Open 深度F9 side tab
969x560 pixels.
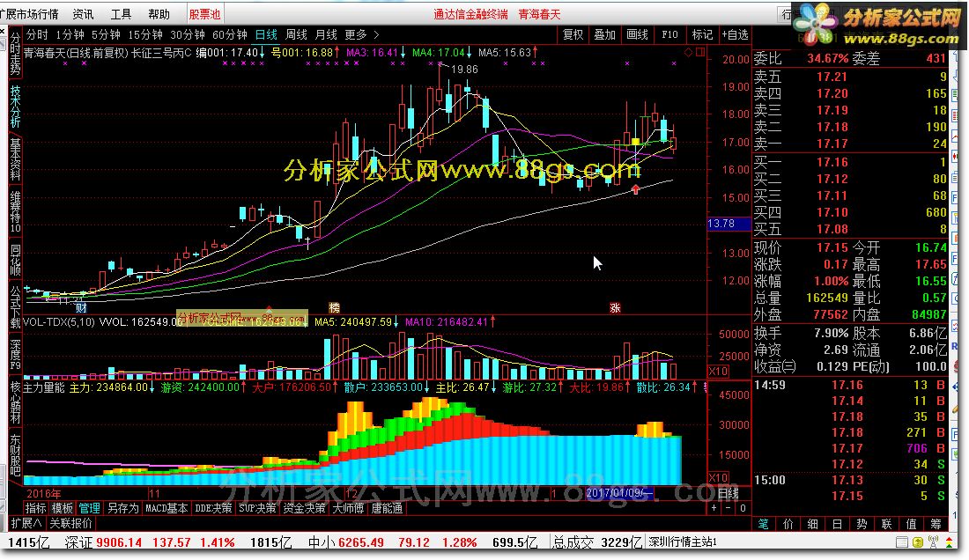click(15, 355)
